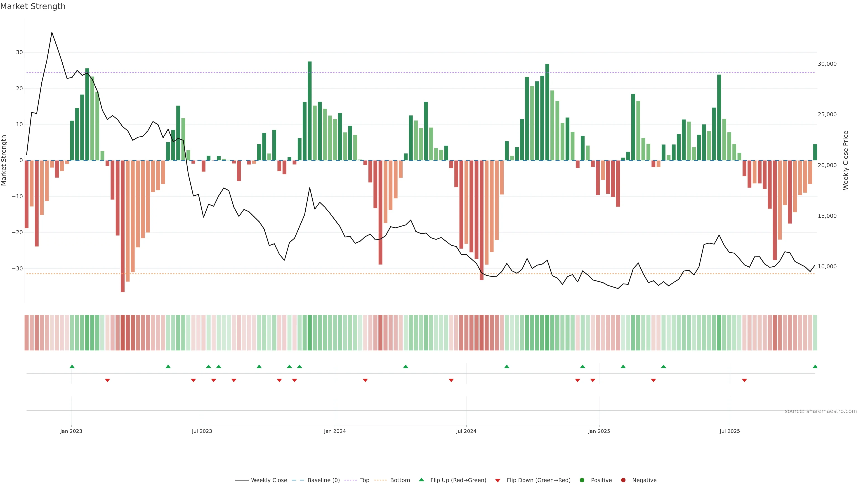868x488 pixels.
Task: Click first red Flip Down triangle after Jan 2023
Action: tap(107, 380)
